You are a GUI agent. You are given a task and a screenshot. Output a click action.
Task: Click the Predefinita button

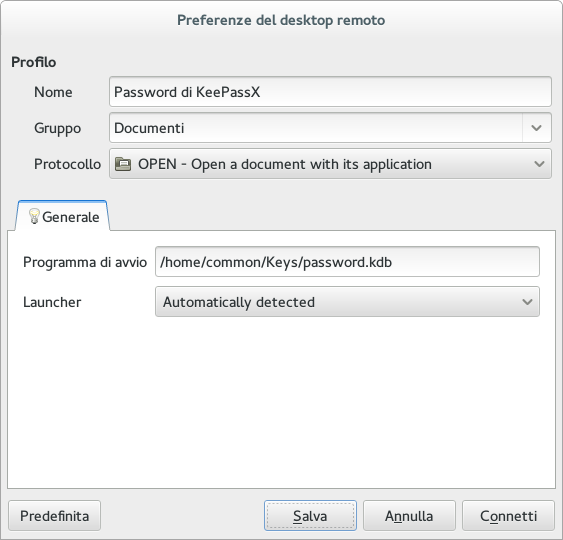[55, 516]
